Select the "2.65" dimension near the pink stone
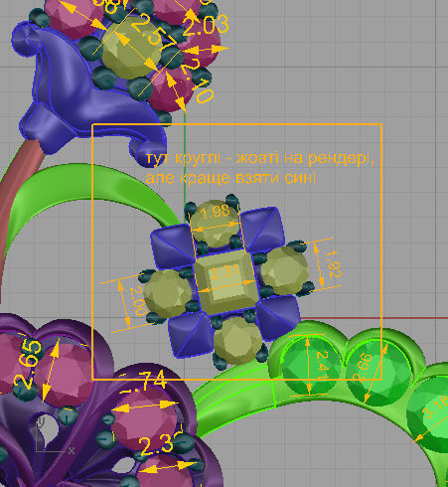Screen dimensions: 448x487 point(29,365)
